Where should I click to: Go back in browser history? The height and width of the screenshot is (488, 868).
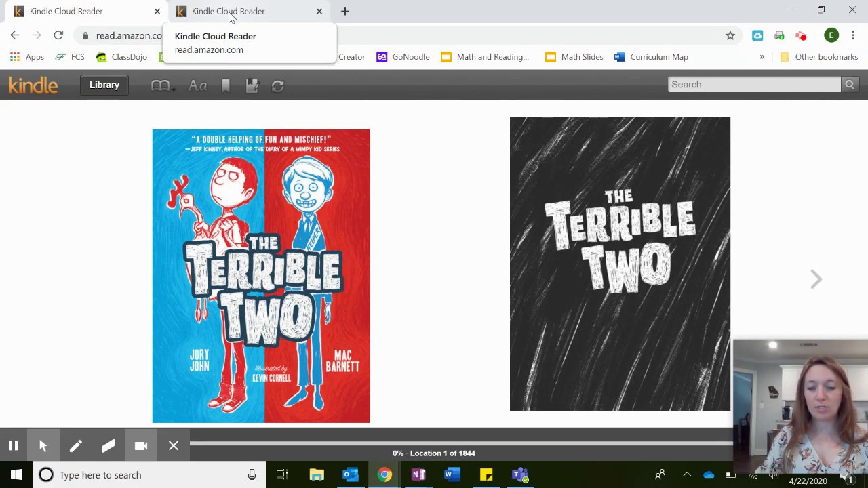click(15, 35)
